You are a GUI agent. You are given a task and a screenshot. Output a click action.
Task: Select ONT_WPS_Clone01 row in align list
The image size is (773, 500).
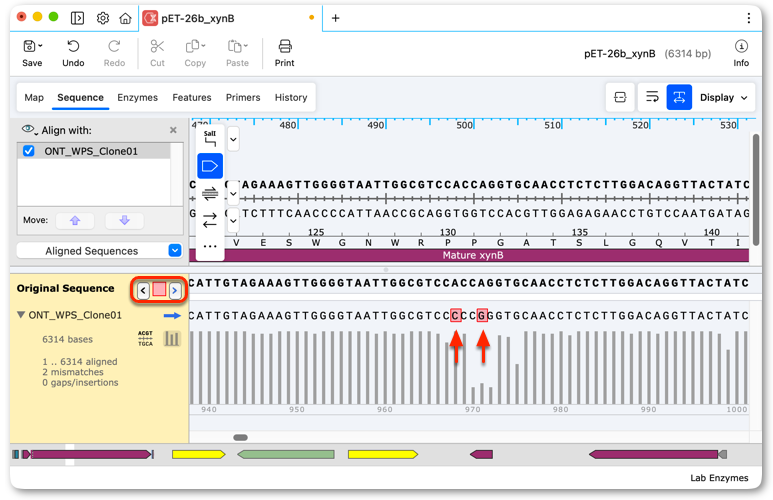point(94,151)
